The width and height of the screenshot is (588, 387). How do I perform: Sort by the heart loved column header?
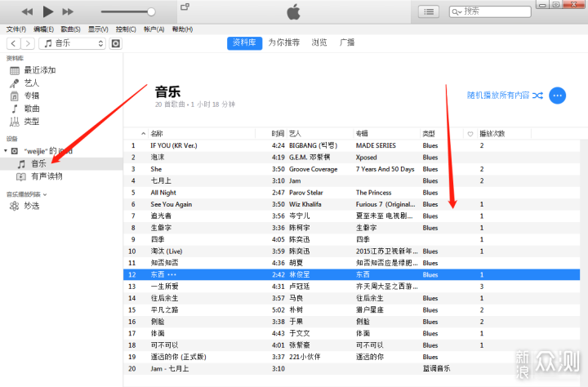click(x=470, y=134)
